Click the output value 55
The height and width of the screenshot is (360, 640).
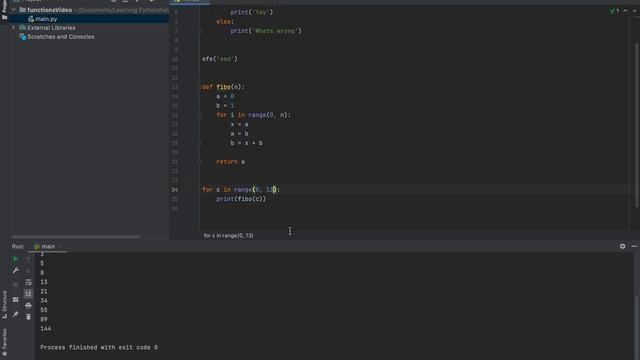tap(44, 310)
